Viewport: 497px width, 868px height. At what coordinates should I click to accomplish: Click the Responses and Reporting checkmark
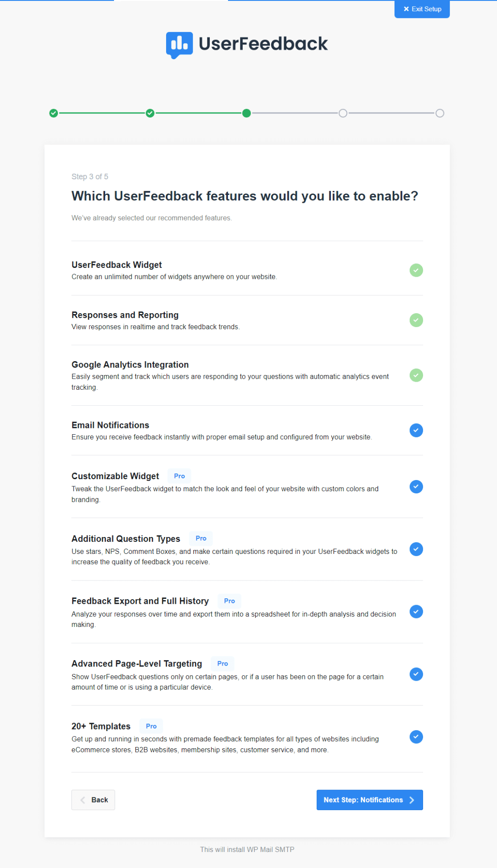(x=416, y=320)
